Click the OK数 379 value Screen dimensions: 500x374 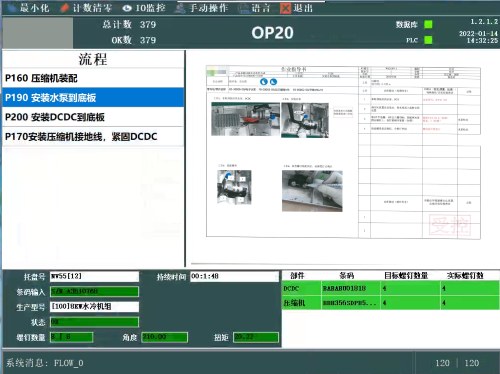(148, 40)
